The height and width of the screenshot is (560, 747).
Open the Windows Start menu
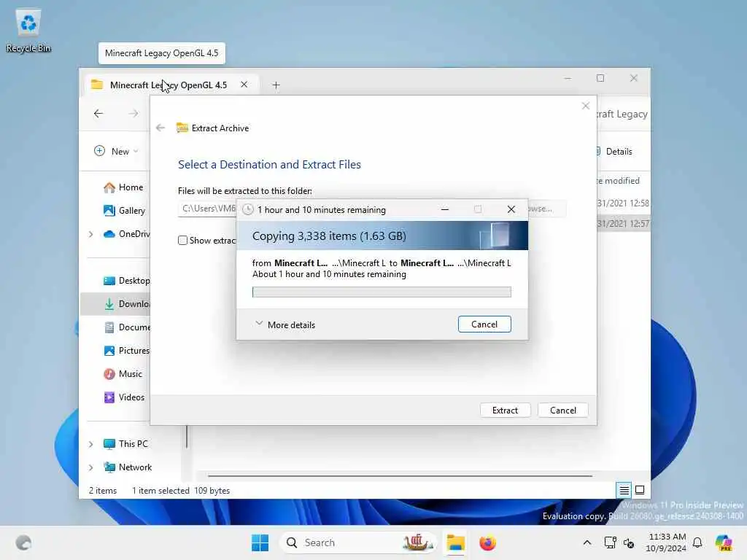(260, 542)
